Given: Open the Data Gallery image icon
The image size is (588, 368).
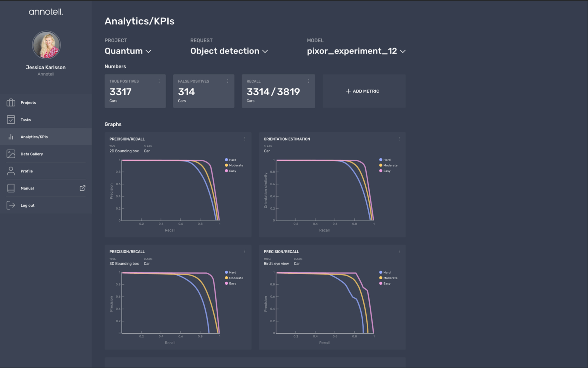Looking at the screenshot, I should coord(11,154).
